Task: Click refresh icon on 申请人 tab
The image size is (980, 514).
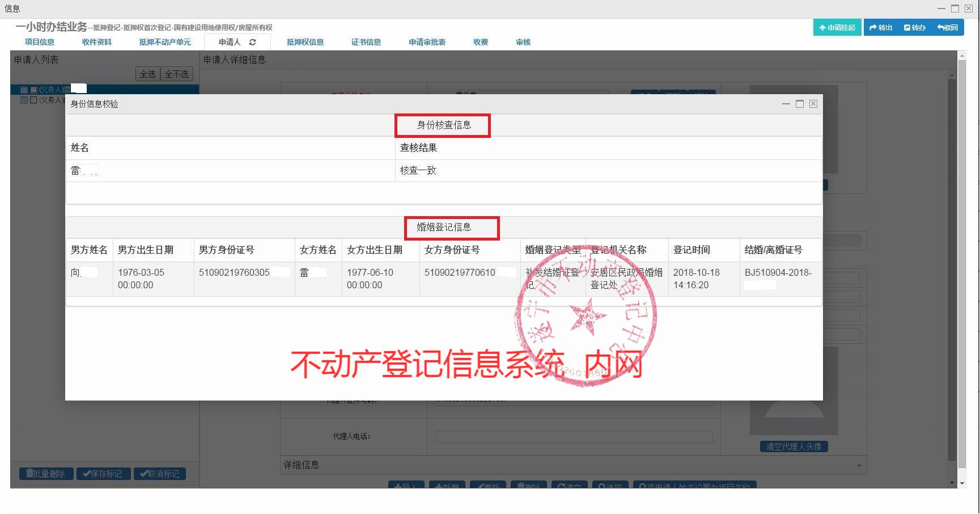Action: pos(252,42)
